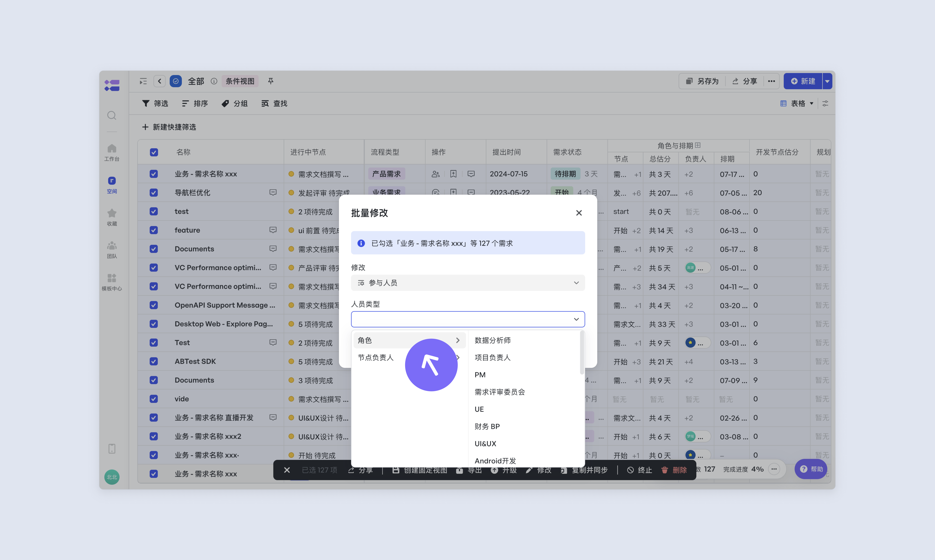Click the 条件视图 tag in the header
The height and width of the screenshot is (560, 935).
240,81
